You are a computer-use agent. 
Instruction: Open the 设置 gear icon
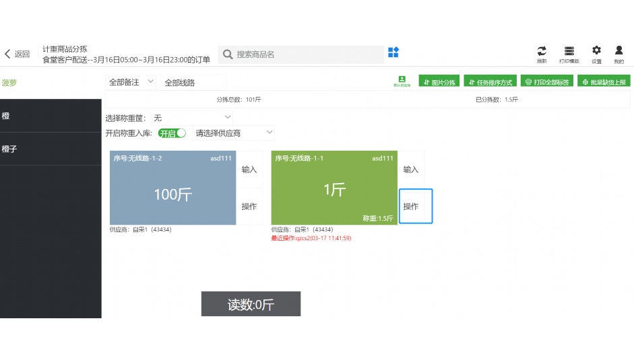(596, 53)
